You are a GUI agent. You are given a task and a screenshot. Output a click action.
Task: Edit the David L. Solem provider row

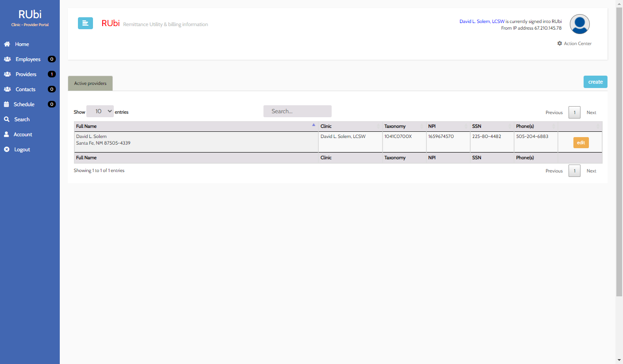(x=581, y=143)
